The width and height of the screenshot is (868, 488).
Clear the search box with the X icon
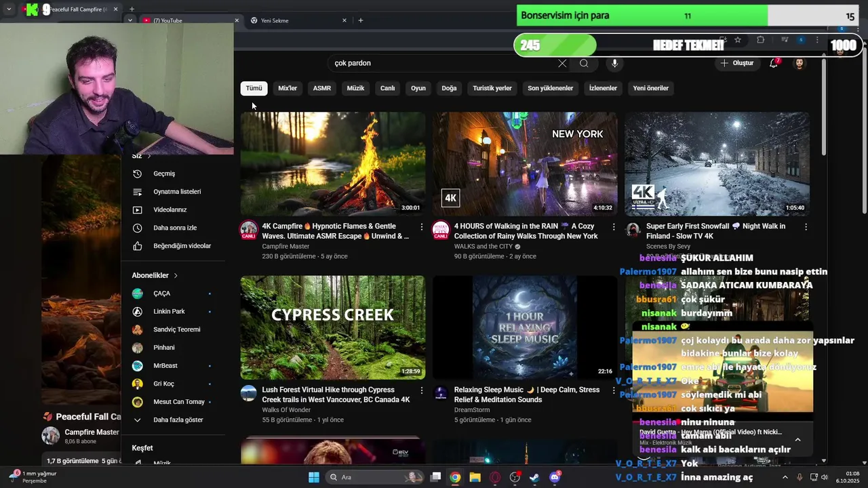tap(562, 63)
